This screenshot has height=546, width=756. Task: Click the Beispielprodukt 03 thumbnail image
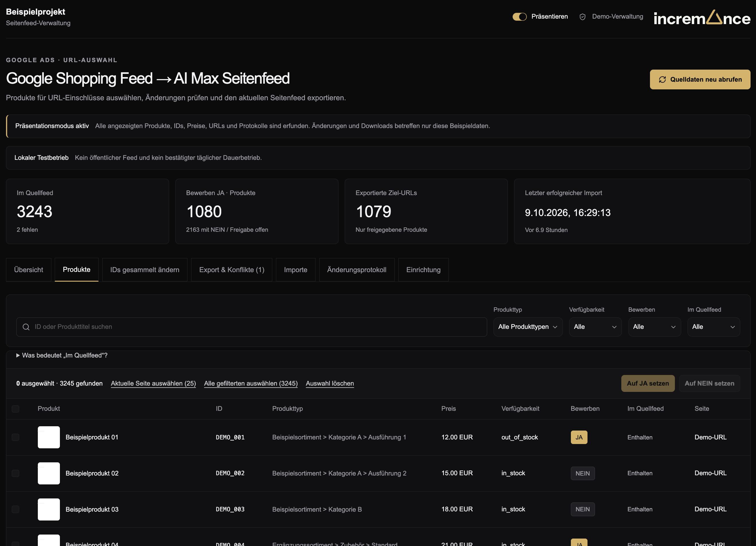click(x=49, y=509)
